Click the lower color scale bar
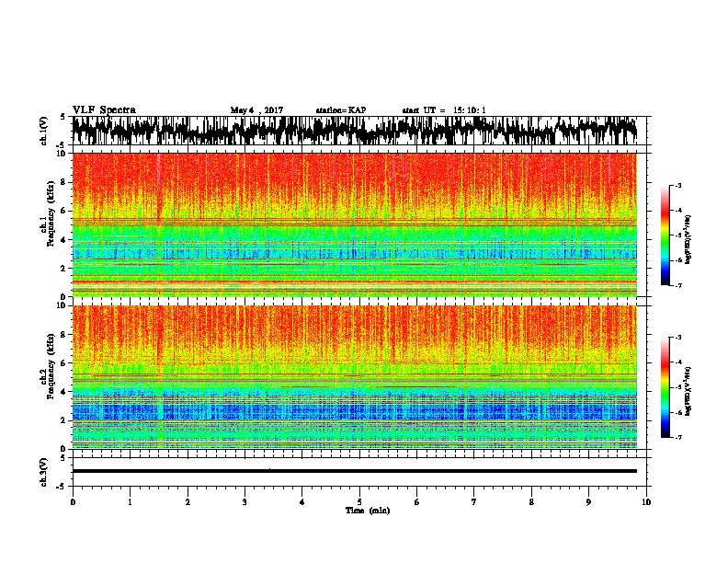Screen dimensions: 728x563 coord(665,387)
